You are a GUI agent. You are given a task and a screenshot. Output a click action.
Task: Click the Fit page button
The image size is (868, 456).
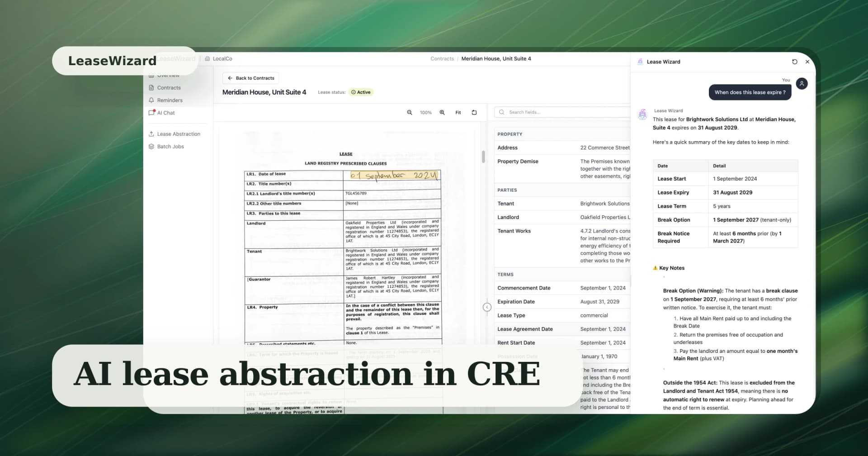[x=458, y=113]
